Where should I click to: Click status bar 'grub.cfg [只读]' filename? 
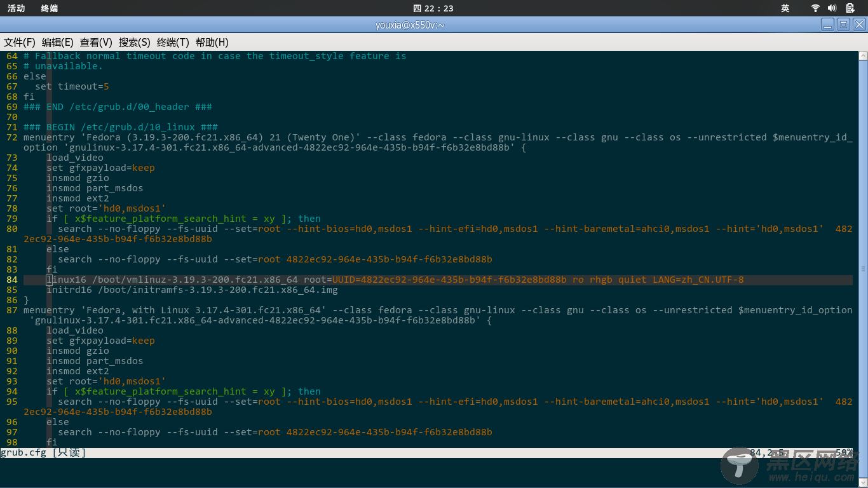pos(43,452)
